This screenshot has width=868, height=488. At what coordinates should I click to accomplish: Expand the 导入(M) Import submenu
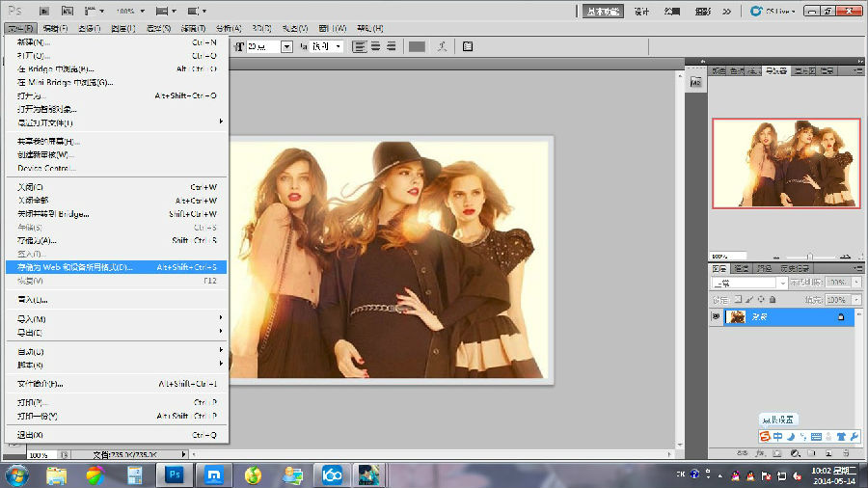click(x=117, y=319)
